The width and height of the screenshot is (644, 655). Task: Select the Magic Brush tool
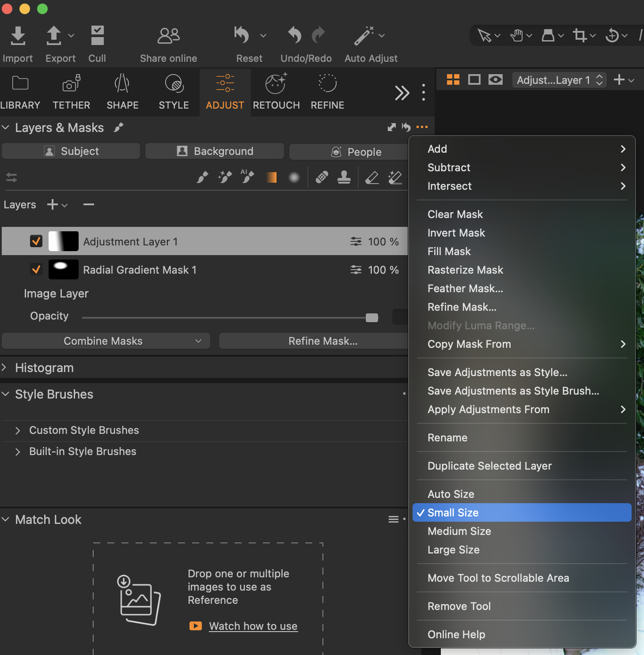coord(225,177)
